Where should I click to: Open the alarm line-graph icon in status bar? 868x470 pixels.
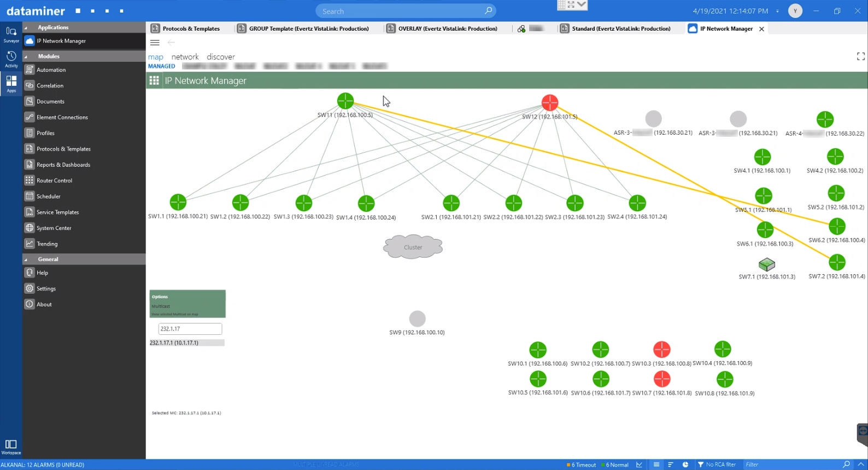click(x=639, y=465)
